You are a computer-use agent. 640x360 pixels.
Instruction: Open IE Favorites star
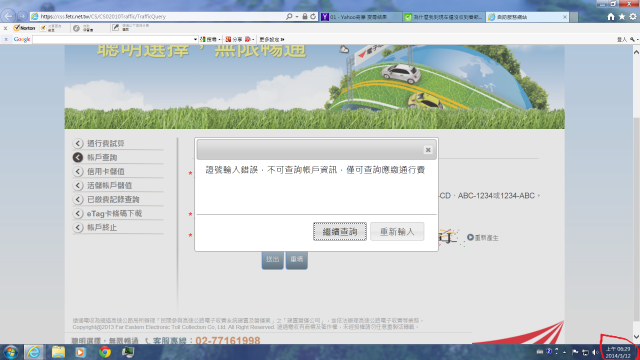coord(622,17)
